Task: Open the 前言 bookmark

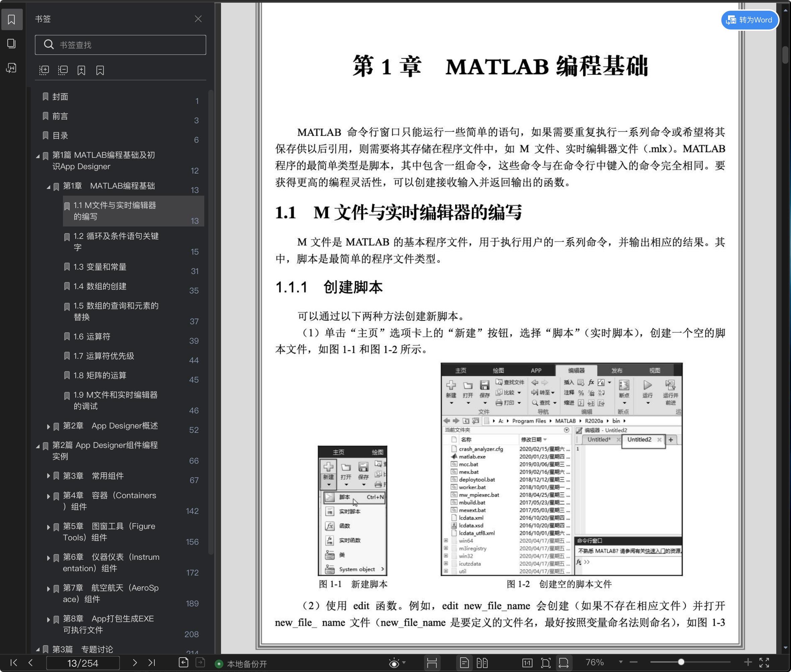Action: click(x=60, y=116)
